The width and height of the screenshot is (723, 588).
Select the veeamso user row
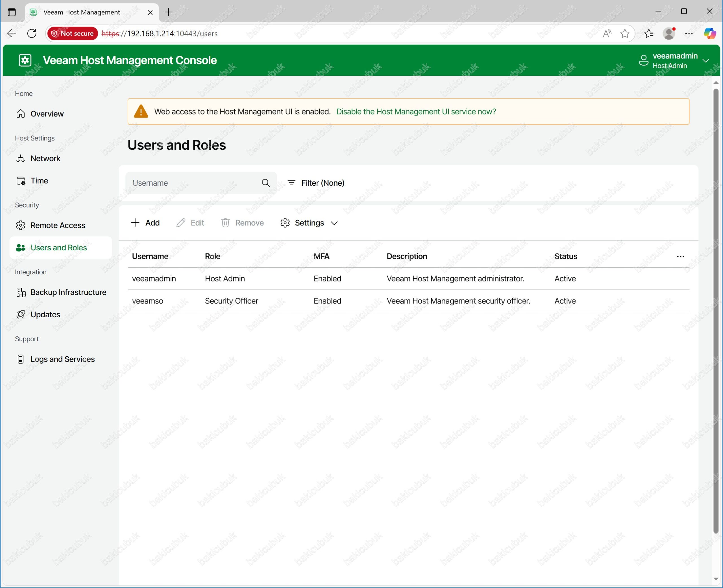coord(408,301)
